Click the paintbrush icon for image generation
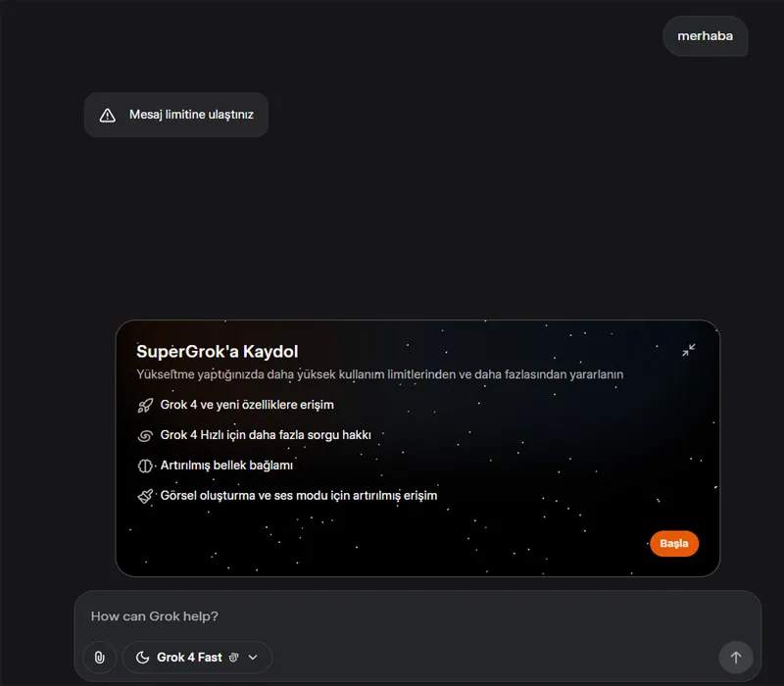784x686 pixels. pos(145,496)
